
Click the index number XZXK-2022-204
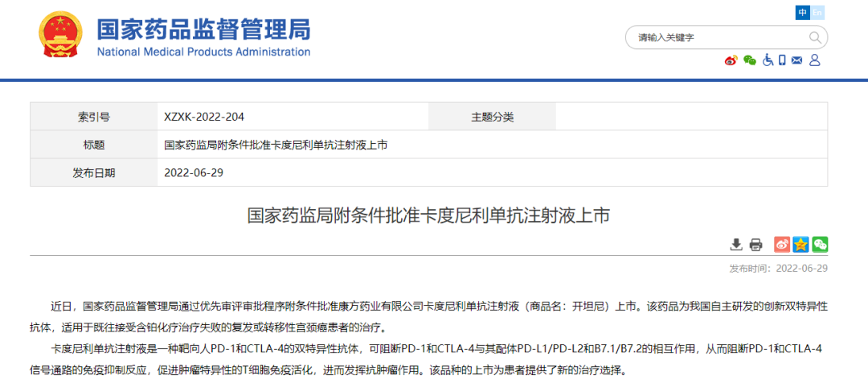point(204,117)
